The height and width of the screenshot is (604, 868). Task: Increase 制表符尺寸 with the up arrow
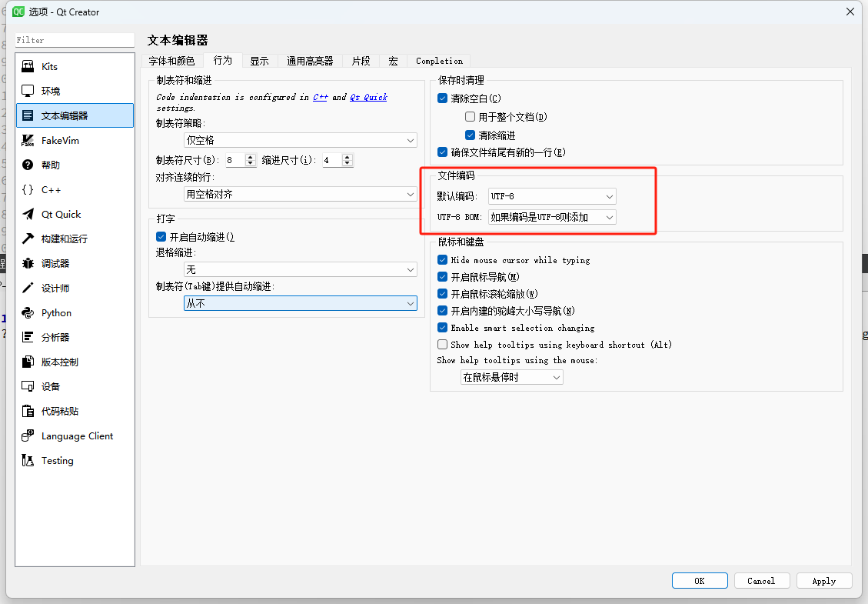[x=250, y=157]
